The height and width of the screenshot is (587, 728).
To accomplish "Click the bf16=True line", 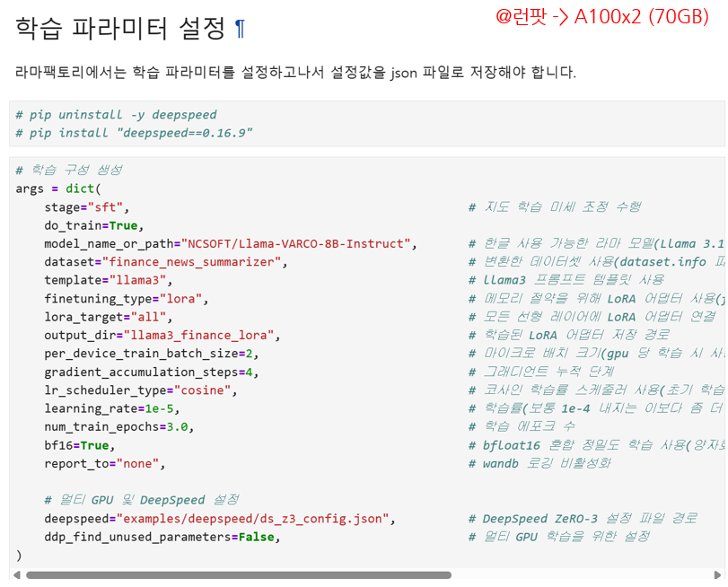I will tap(79, 445).
